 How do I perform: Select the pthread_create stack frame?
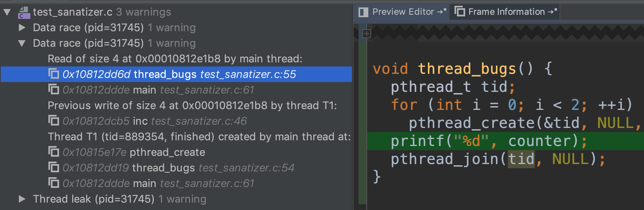point(167,152)
